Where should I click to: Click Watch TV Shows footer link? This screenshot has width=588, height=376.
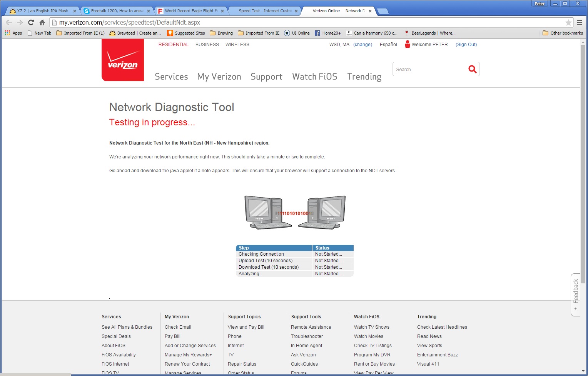[372, 327]
